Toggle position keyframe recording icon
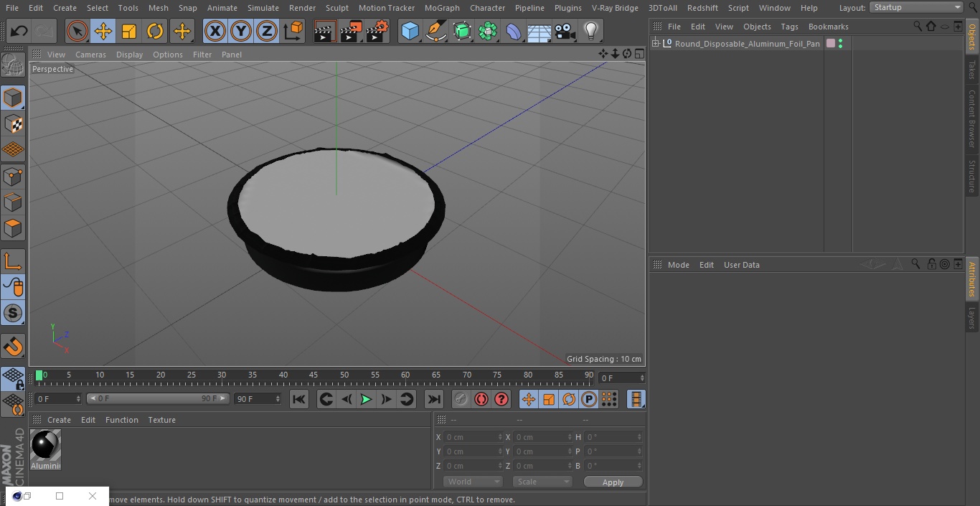The image size is (980, 506). [529, 399]
